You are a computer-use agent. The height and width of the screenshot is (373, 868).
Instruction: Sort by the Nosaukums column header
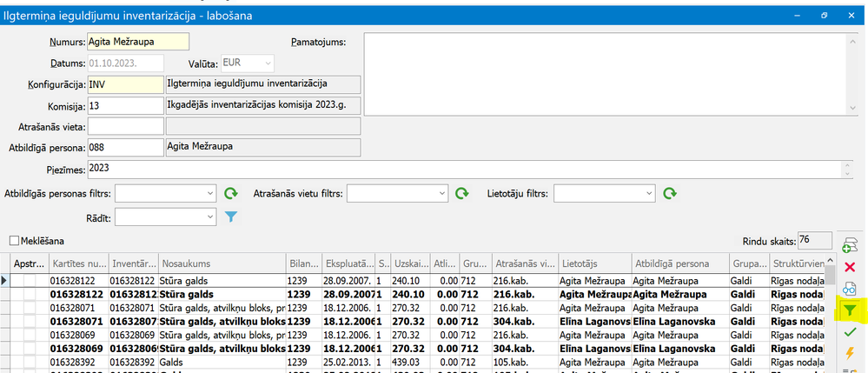pyautogui.click(x=222, y=263)
